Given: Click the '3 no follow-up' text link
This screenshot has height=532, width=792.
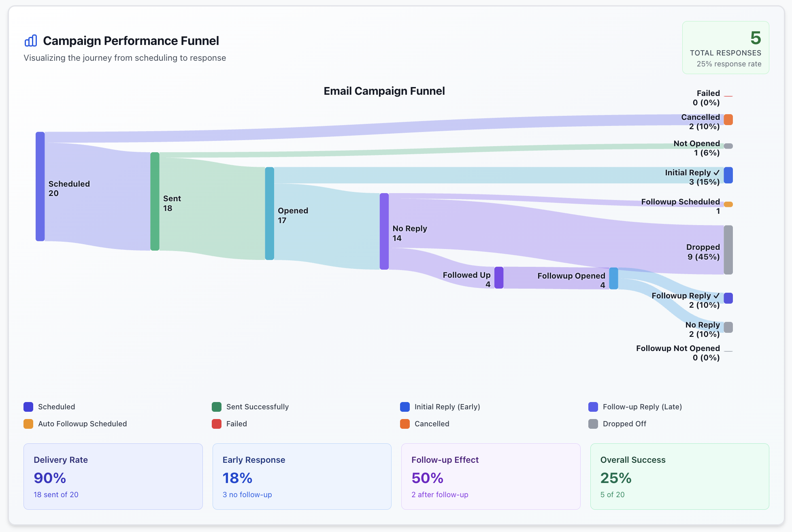Looking at the screenshot, I should click(x=247, y=494).
